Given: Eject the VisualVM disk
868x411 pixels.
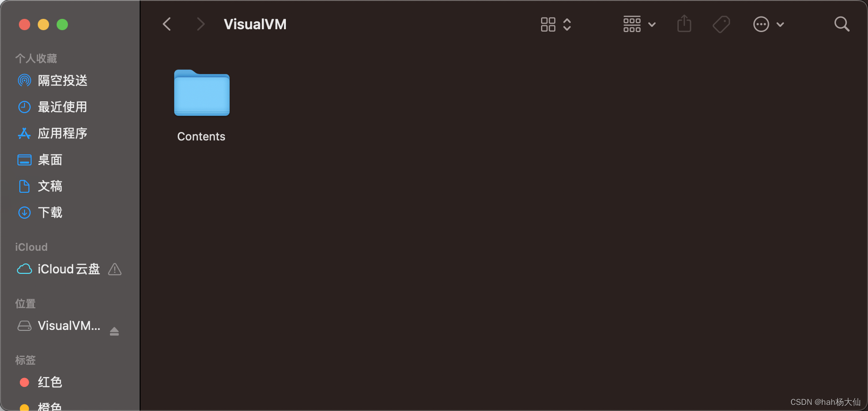Looking at the screenshot, I should [114, 331].
